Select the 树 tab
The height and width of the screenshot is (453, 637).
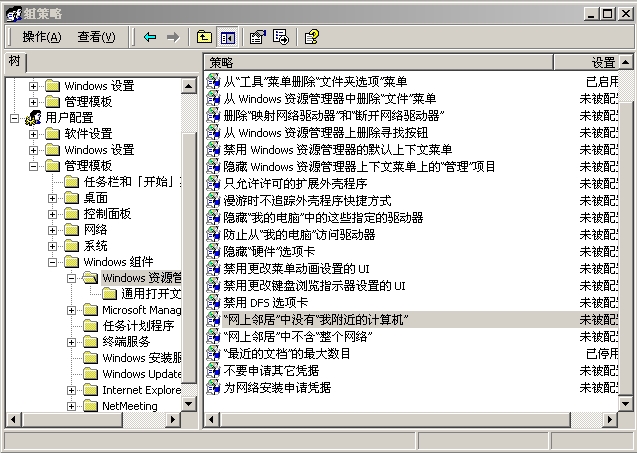pyautogui.click(x=15, y=62)
